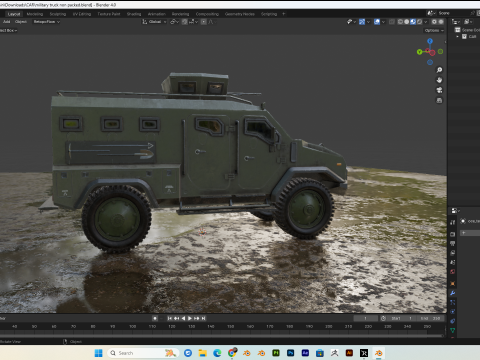This screenshot has width=480, height=360.
Task: Open the Output properties tab icon
Action: pyautogui.click(x=452, y=243)
